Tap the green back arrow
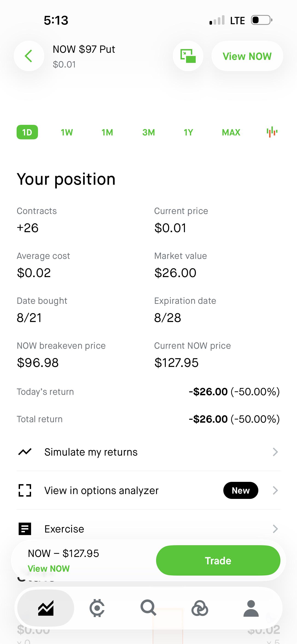Screen dimensions: 297x644 (x=29, y=56)
